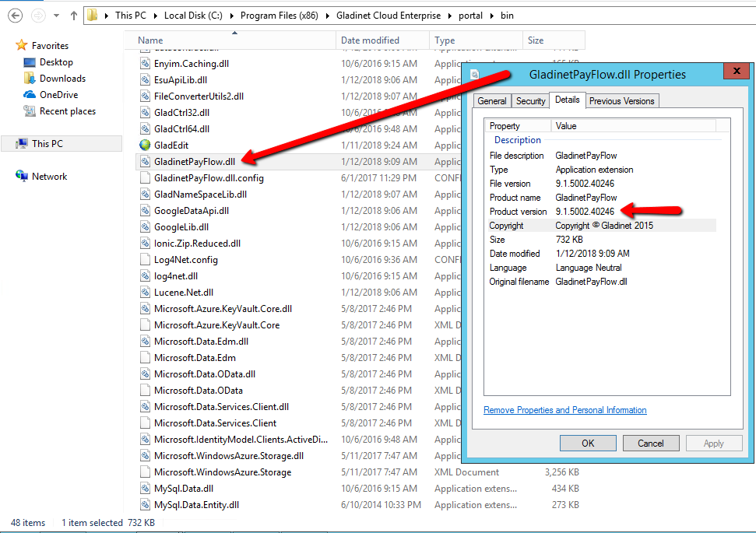Click OK in the Properties dialog
This screenshot has height=533, width=756.
588,444
